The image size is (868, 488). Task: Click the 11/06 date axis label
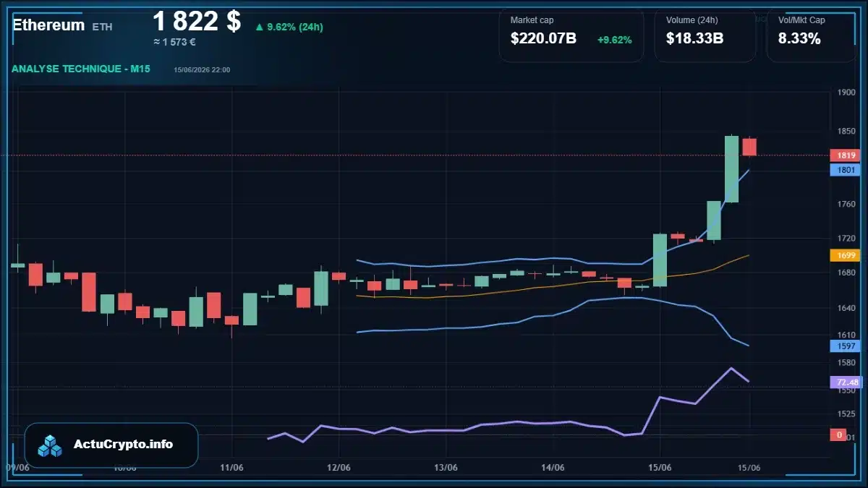(231, 468)
